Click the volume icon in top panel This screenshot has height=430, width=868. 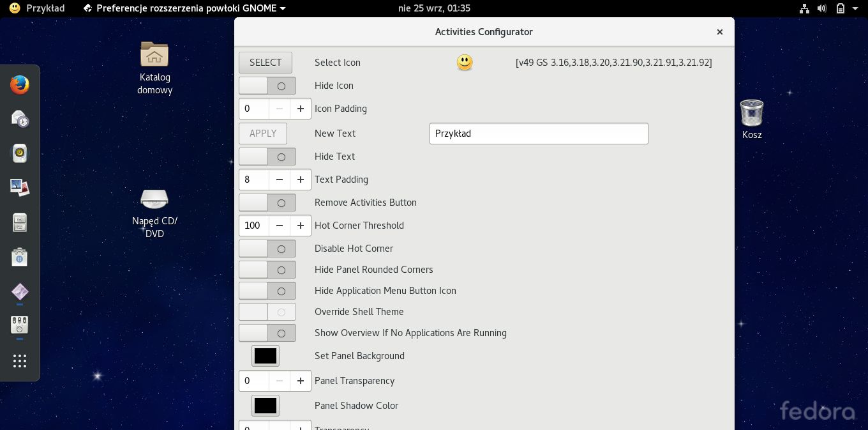point(822,8)
